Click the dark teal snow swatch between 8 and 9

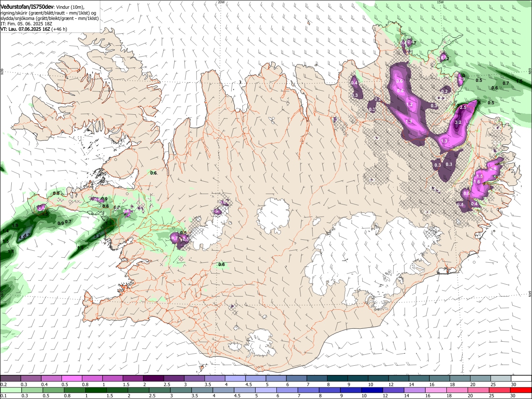click(x=337, y=379)
